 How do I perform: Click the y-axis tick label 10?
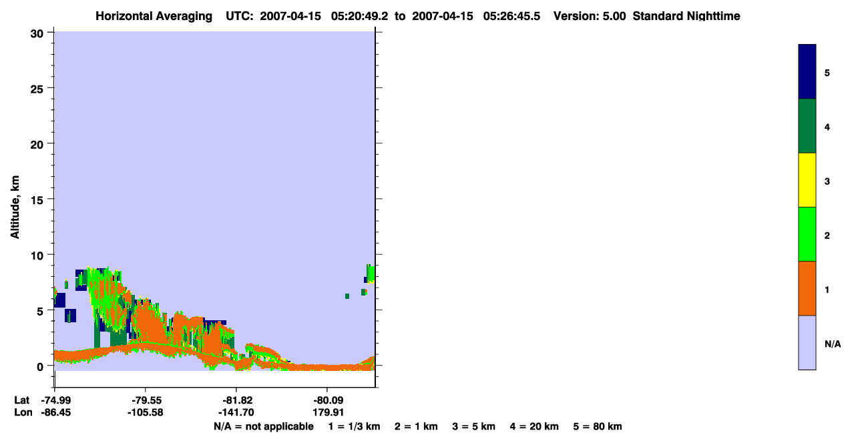[x=39, y=255]
